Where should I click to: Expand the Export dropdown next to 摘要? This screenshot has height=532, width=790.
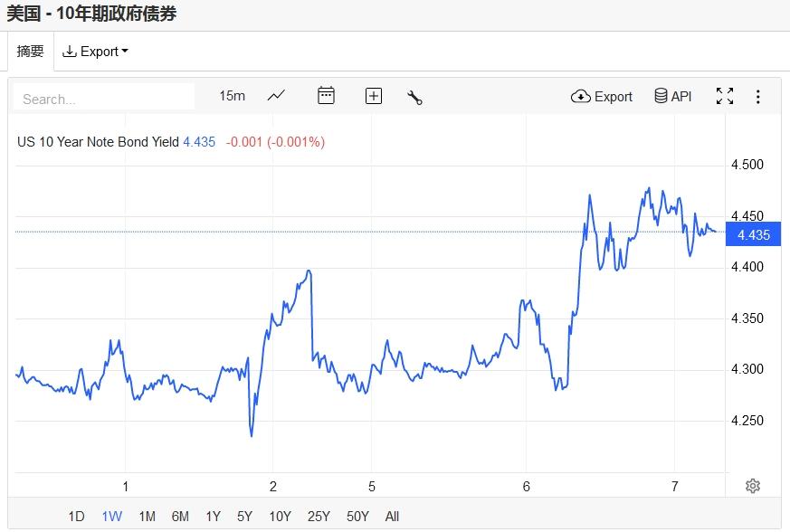point(95,52)
